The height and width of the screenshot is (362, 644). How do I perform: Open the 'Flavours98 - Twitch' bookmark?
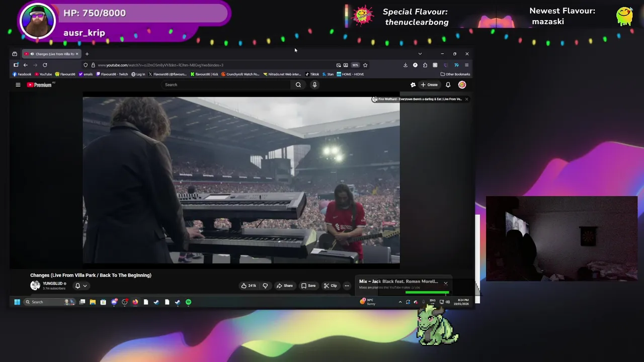pos(112,74)
